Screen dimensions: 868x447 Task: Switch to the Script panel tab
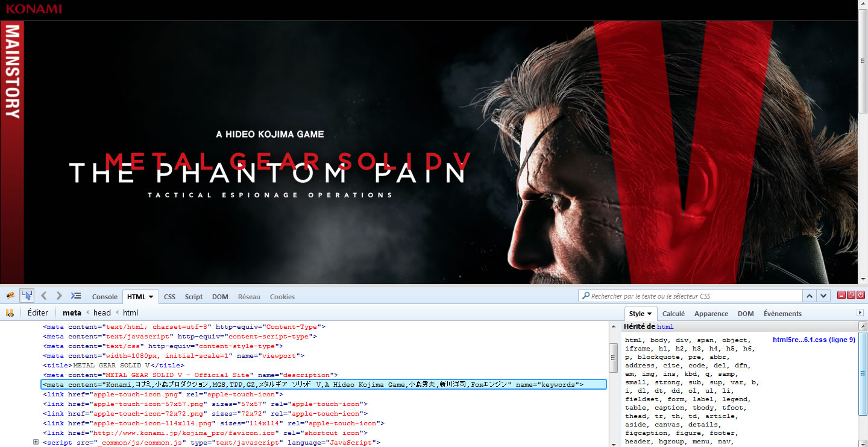pyautogui.click(x=194, y=297)
